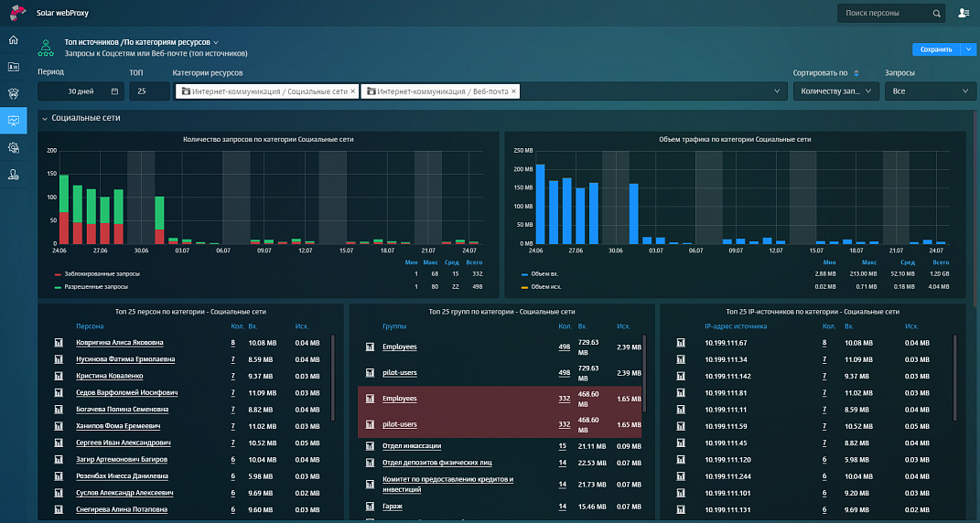Open the sort by Количеству зап… dropdown
This screenshot has width=980, height=523.
(x=836, y=91)
